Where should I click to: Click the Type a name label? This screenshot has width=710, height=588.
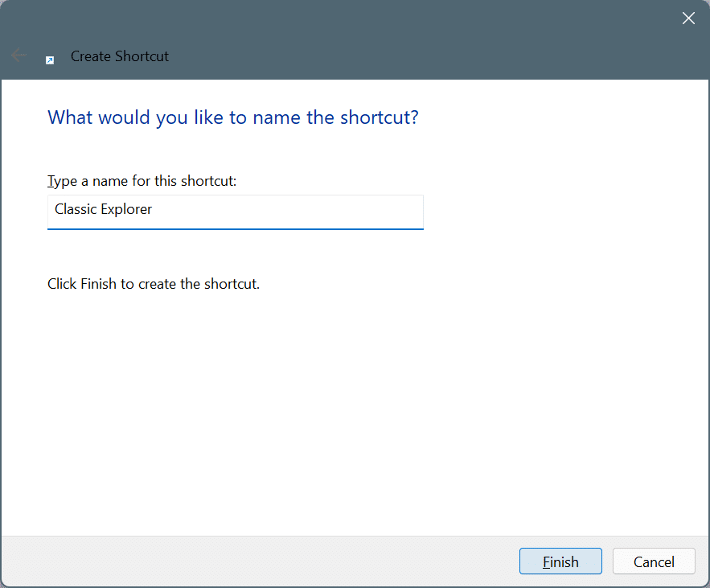click(142, 180)
